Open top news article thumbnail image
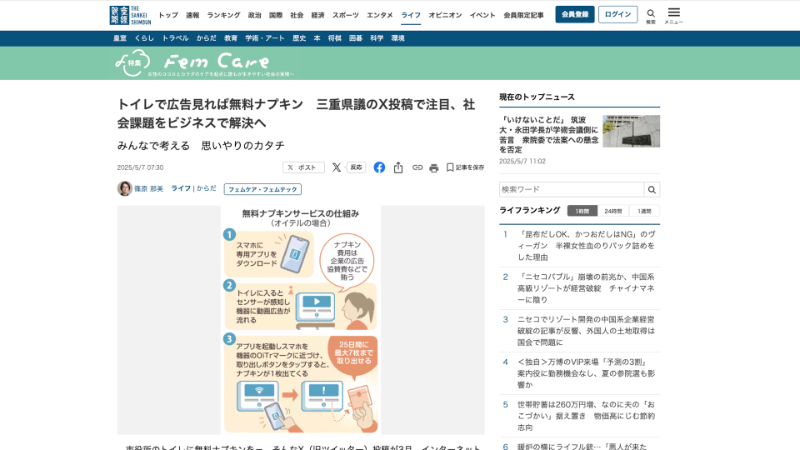Image resolution: width=800 pixels, height=450 pixels. coord(631,130)
